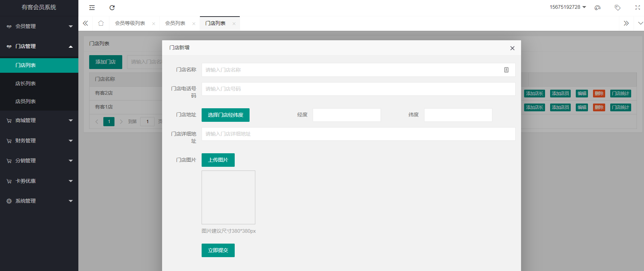Image resolution: width=644 pixels, height=271 pixels.
Task: Click the page number jump field
Action: point(148,121)
